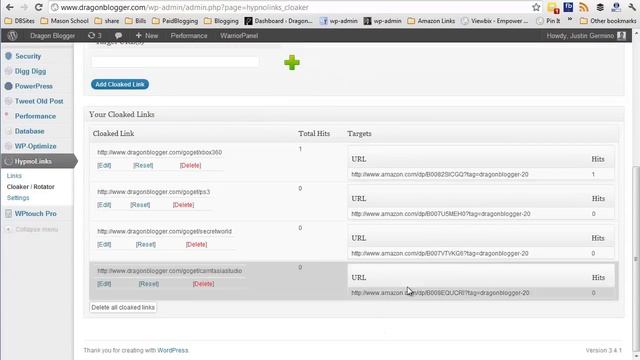Click the browser forward arrow

pos(24,7)
